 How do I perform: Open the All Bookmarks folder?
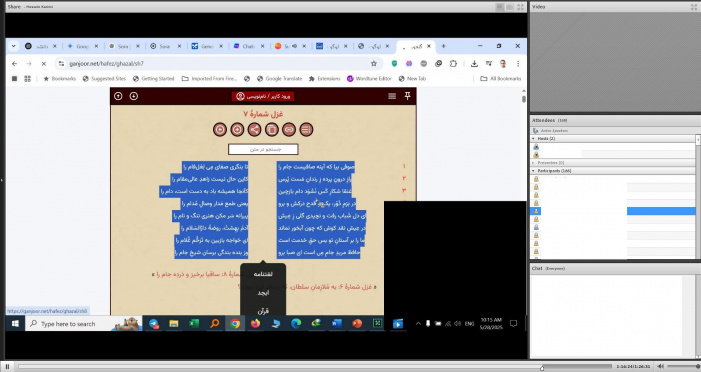[500, 78]
